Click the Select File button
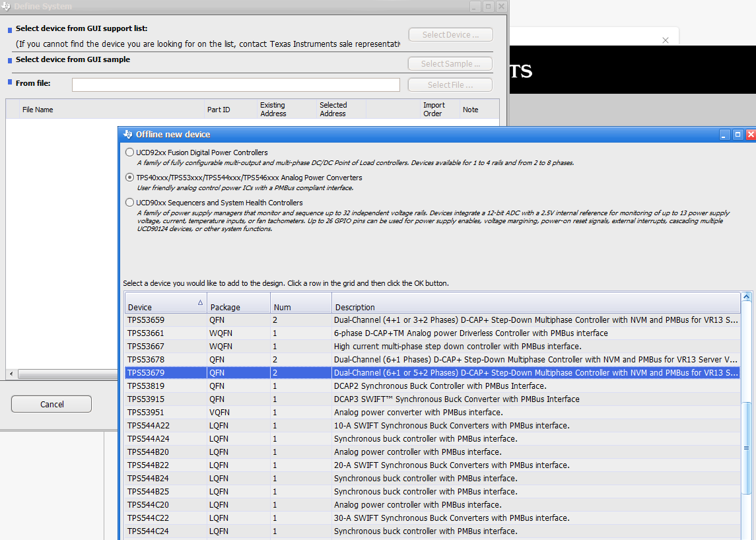 (450, 85)
